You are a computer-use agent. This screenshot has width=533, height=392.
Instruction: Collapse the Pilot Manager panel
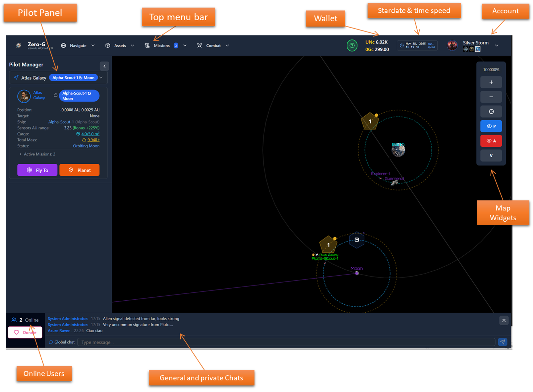point(104,66)
